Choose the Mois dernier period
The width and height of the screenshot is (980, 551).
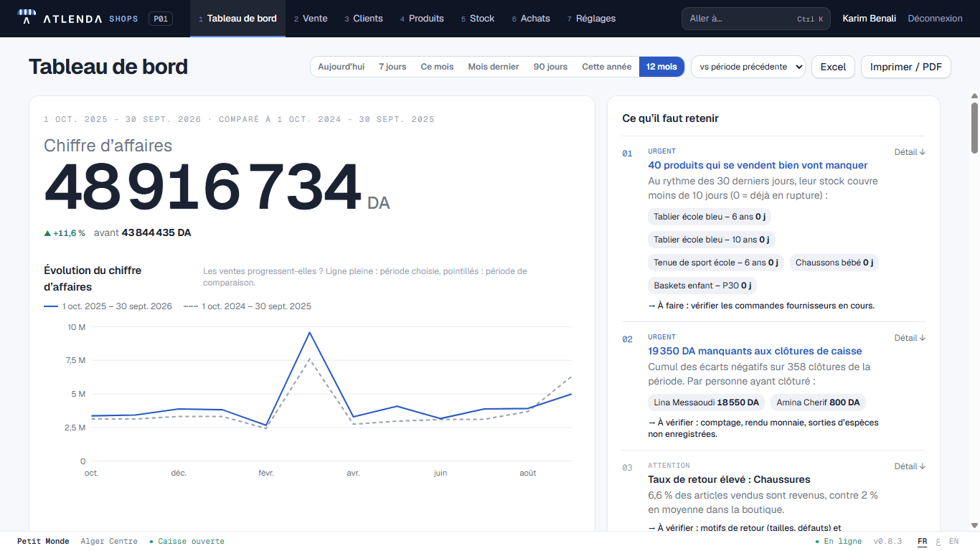(494, 67)
